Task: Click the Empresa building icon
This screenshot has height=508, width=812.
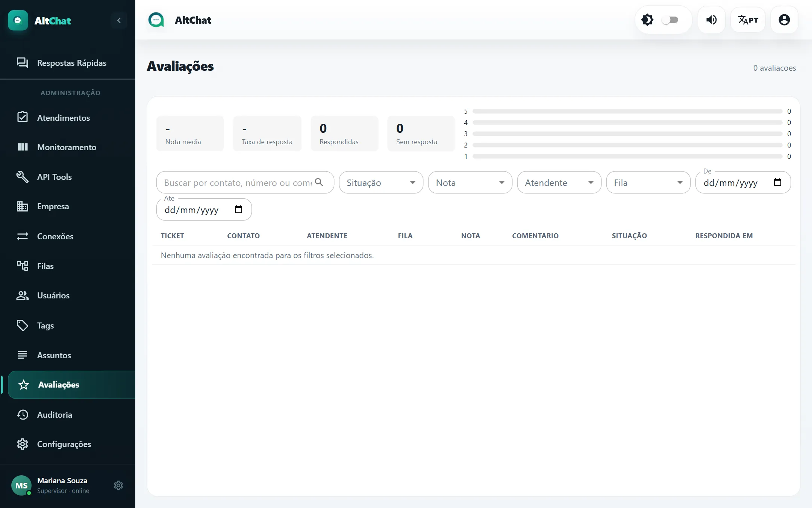Action: pos(23,206)
